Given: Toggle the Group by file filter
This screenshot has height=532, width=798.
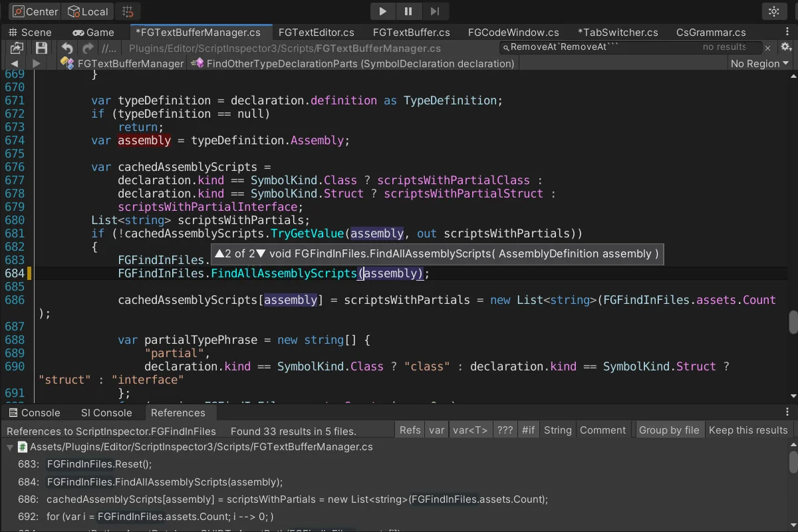Looking at the screenshot, I should tap(669, 430).
